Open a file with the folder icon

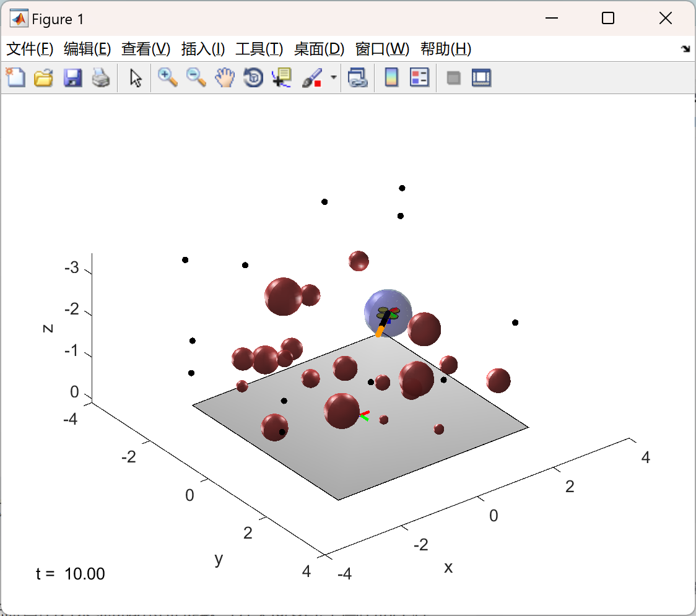pos(43,77)
